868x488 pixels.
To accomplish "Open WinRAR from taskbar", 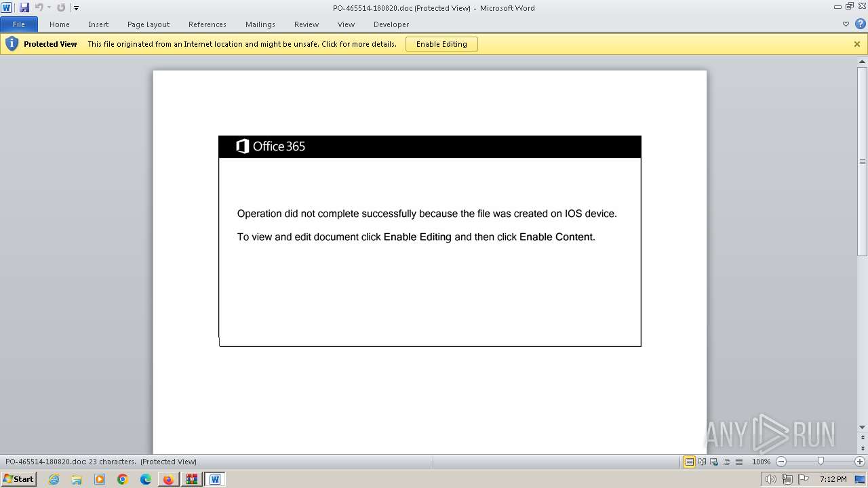I will point(191,479).
